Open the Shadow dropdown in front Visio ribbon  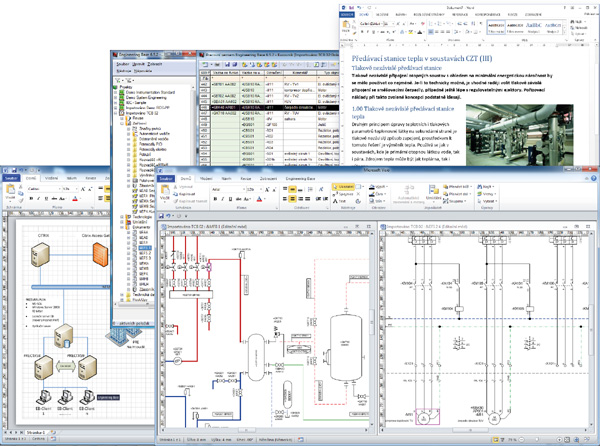tap(377, 201)
